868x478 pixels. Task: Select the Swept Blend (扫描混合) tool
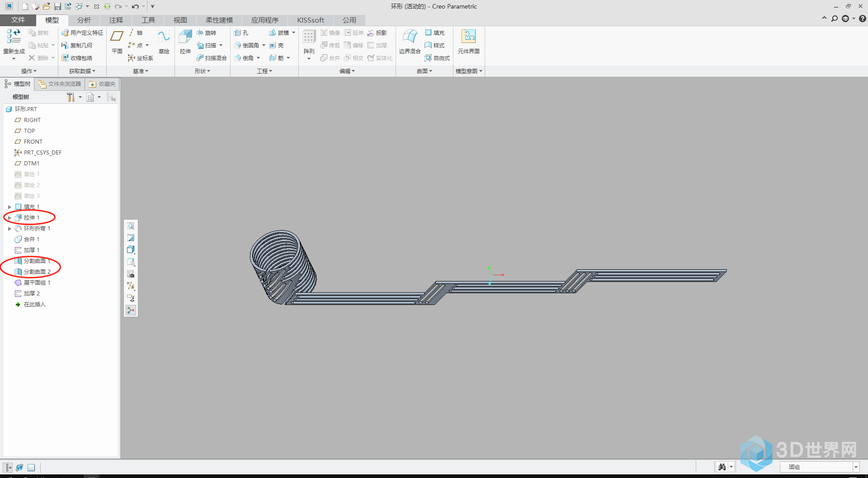(212, 58)
